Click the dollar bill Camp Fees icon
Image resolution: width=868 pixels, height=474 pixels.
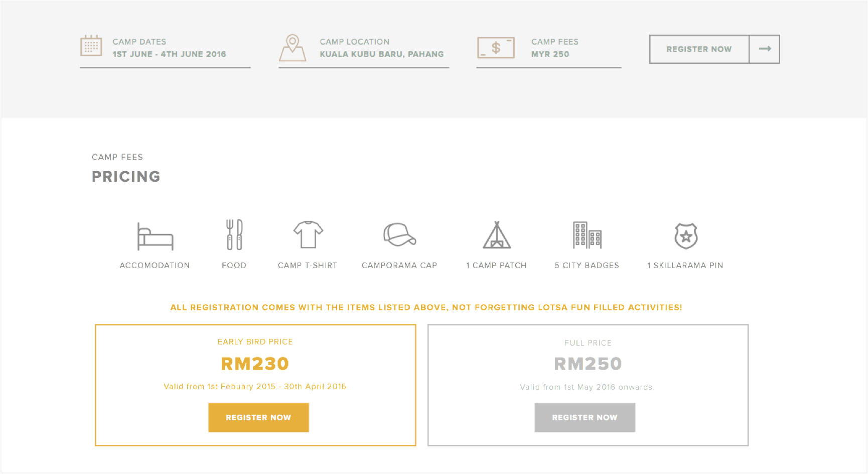(496, 48)
